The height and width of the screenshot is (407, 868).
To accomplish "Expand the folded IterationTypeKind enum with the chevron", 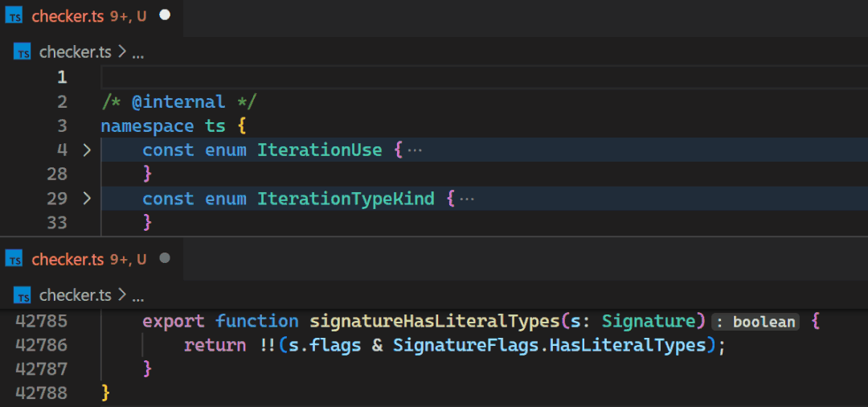I will [87, 199].
